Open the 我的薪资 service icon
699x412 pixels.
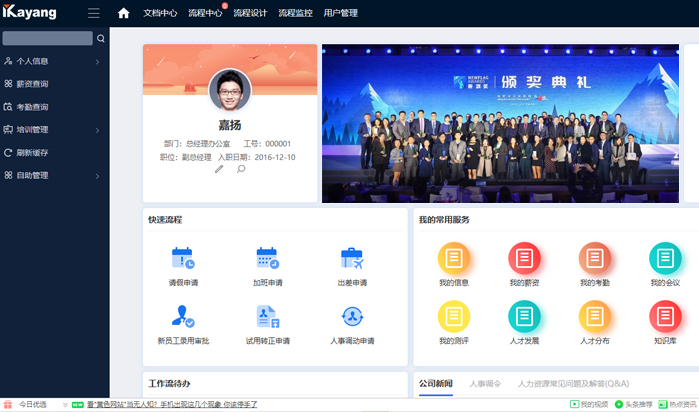click(524, 259)
